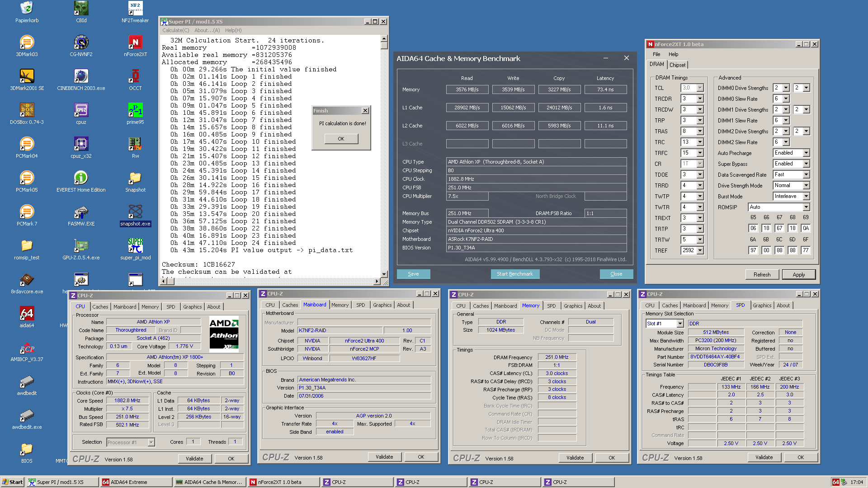Screen dimensions: 868x488
Task: Click horizontal scrollbar right arrow in Super PI
Action: [377, 282]
